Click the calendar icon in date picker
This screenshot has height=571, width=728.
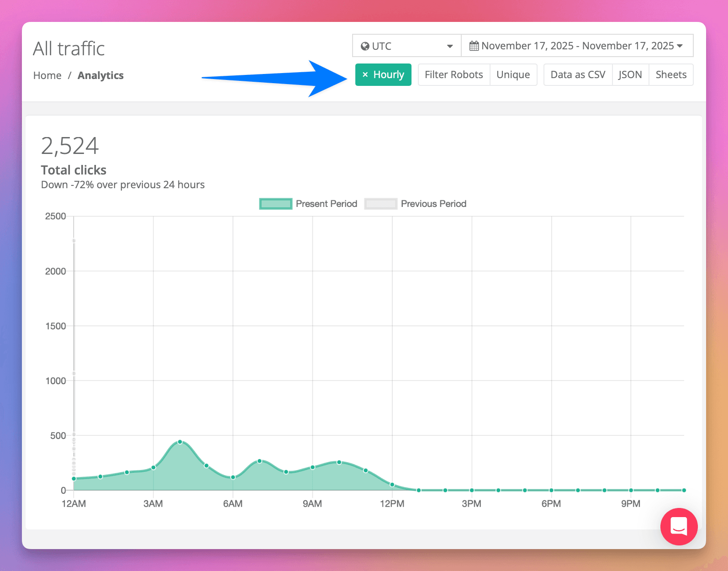474,46
